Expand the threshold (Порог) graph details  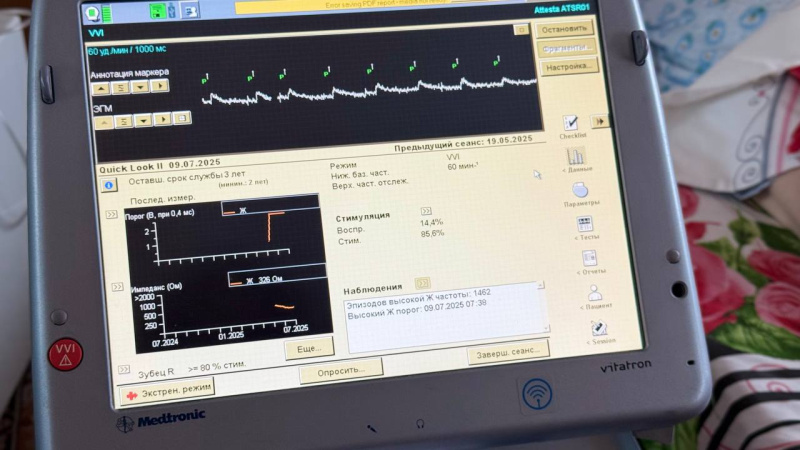pyautogui.click(x=112, y=214)
